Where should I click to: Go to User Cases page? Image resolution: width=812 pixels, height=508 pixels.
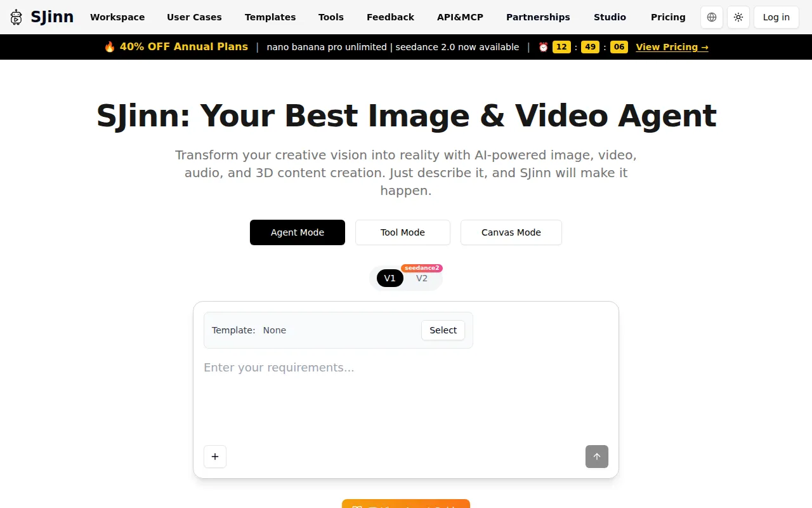point(194,17)
